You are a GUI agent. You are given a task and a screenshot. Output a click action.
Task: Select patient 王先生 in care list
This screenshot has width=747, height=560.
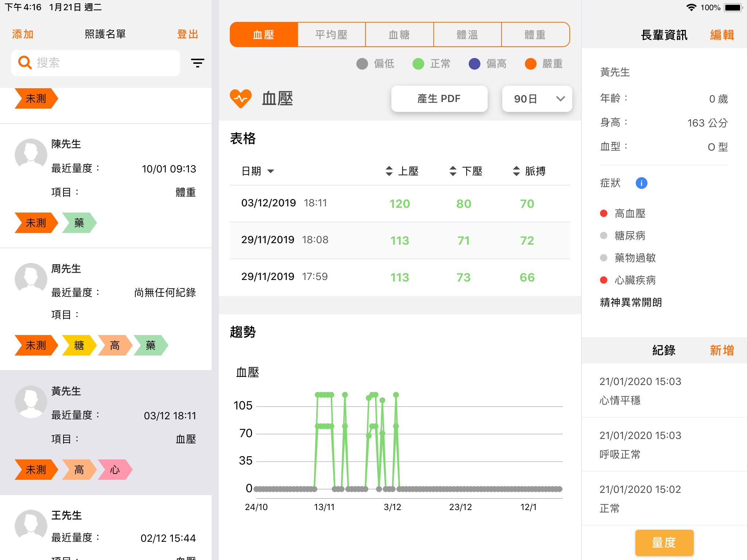(x=106, y=528)
